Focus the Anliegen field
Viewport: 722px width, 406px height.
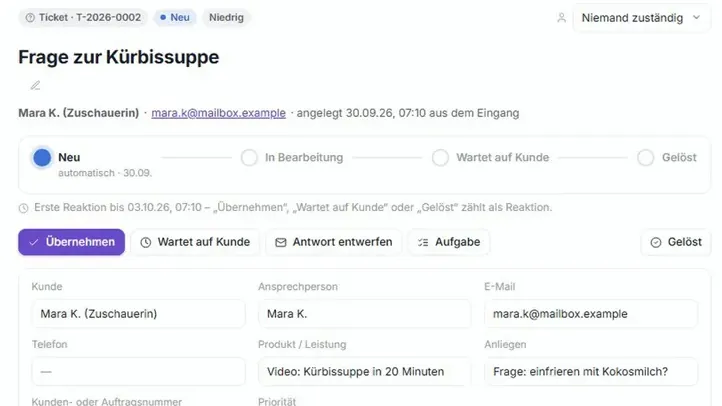[591, 371]
